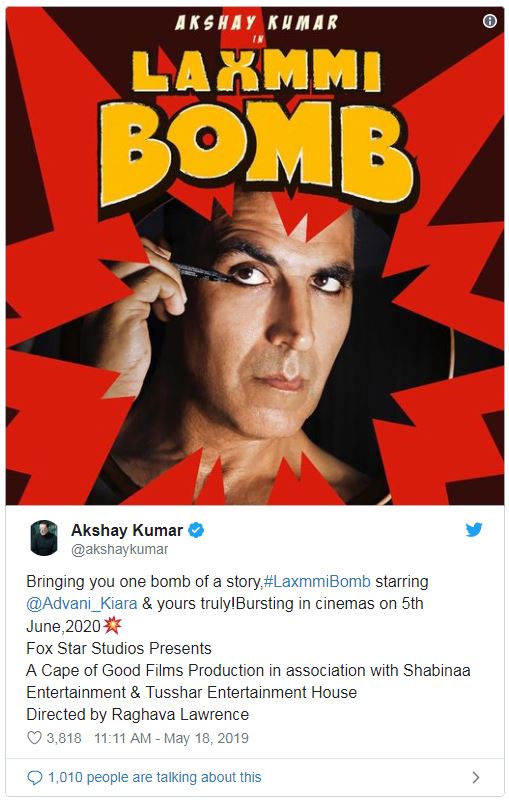Click the 3,818 likes count

(x=64, y=738)
